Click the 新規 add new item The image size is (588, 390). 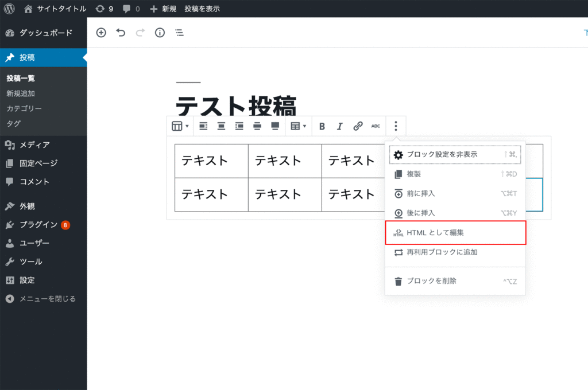coord(163,9)
